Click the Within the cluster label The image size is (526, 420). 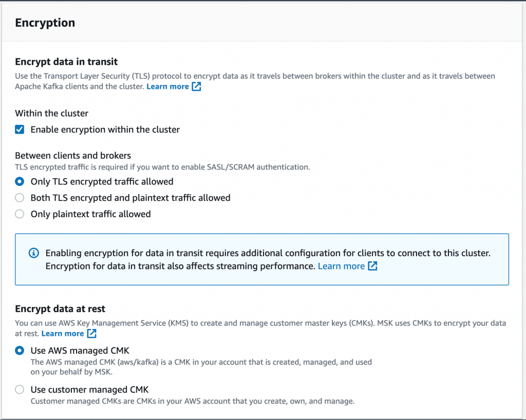tap(53, 113)
